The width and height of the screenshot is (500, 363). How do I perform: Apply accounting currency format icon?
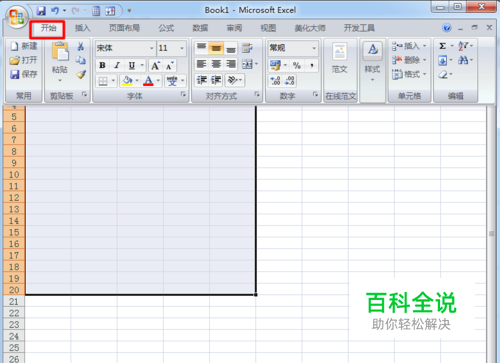coord(275,66)
